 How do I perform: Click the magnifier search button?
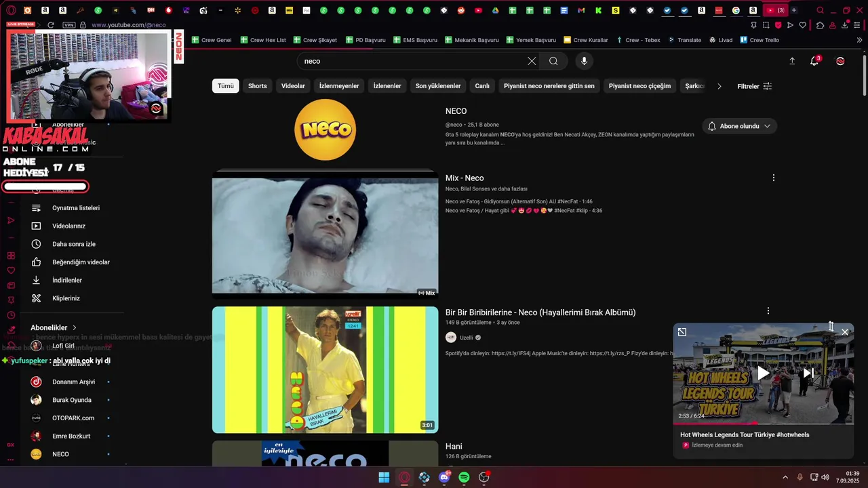553,61
